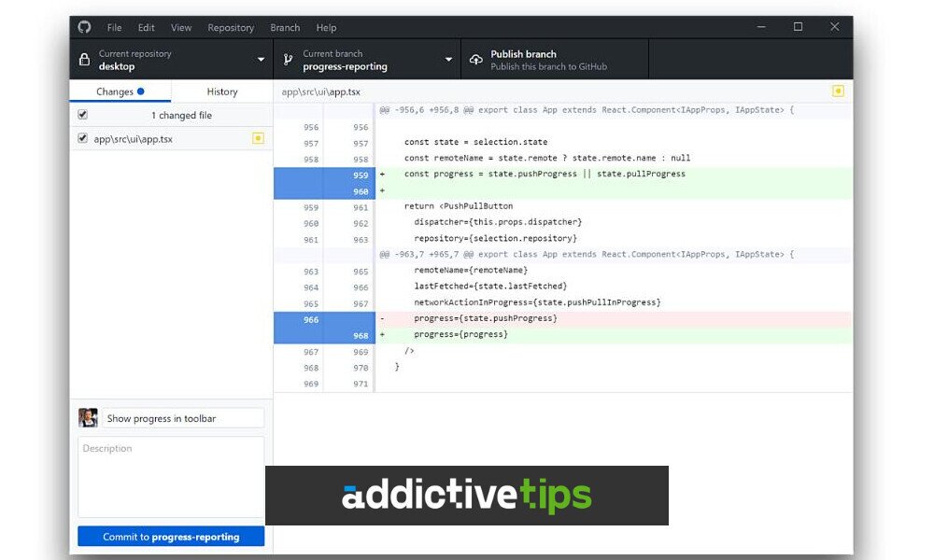
Task: Open the Repository menu
Action: click(x=231, y=27)
